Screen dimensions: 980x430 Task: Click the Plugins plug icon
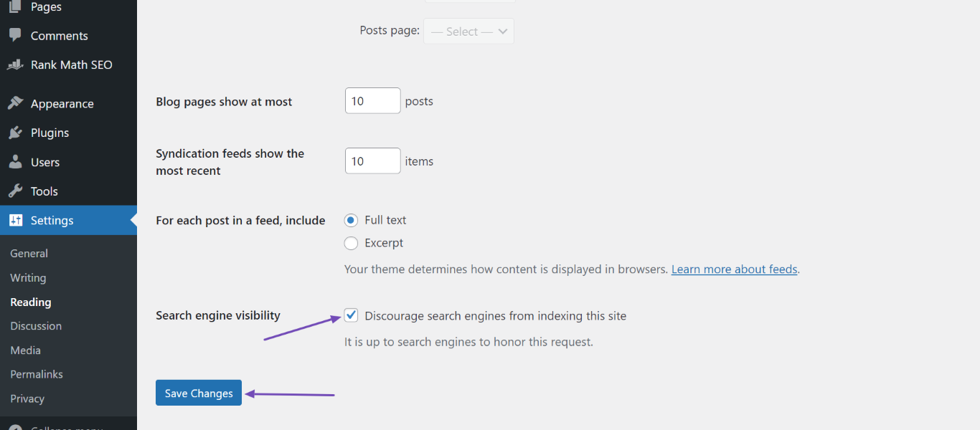(15, 133)
